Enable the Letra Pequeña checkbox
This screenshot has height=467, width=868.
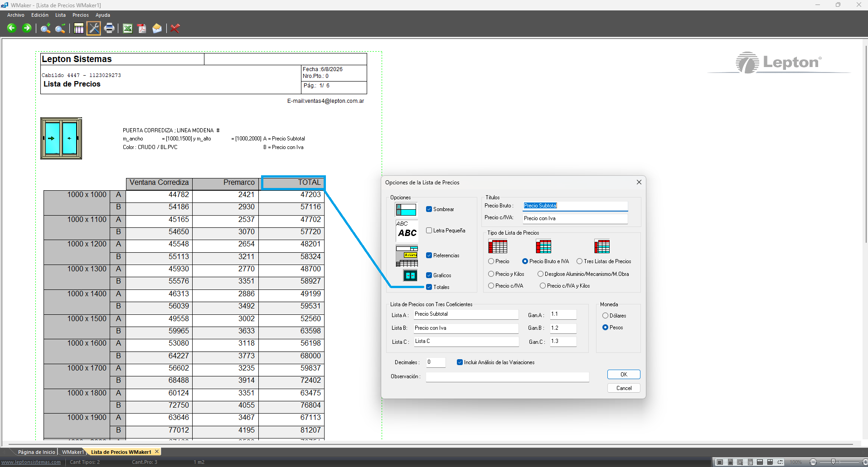[429, 231]
